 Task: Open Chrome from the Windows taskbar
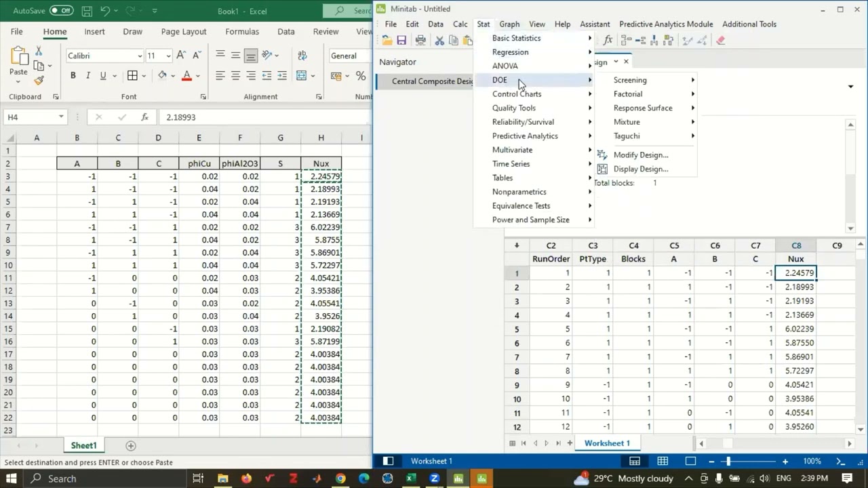coord(340,479)
